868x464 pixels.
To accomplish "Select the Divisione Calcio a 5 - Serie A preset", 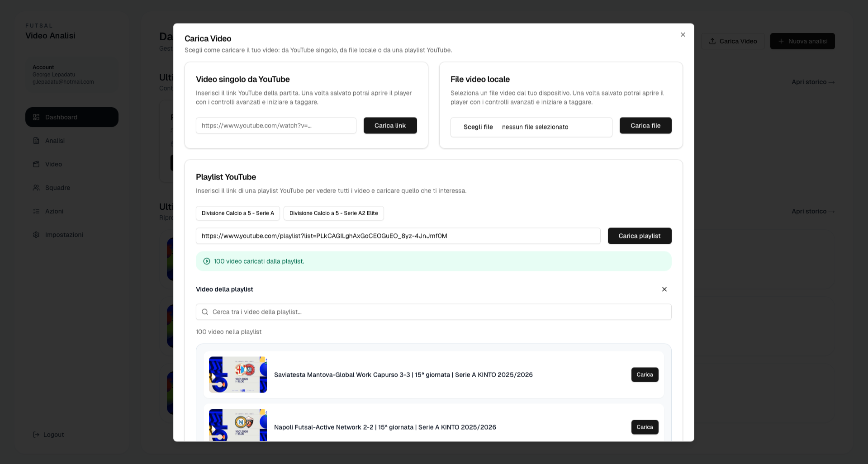I will coord(238,213).
